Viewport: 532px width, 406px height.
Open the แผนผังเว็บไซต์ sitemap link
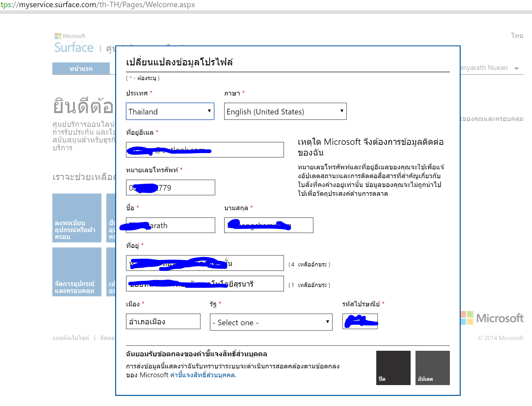(x=71, y=338)
